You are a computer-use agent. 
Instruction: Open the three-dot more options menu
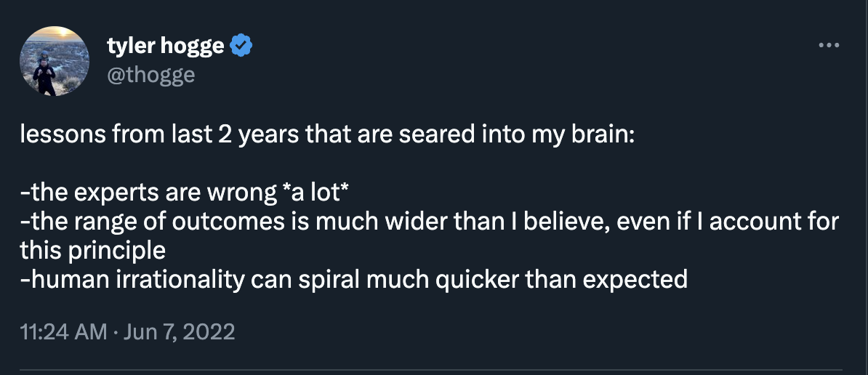pos(829,46)
